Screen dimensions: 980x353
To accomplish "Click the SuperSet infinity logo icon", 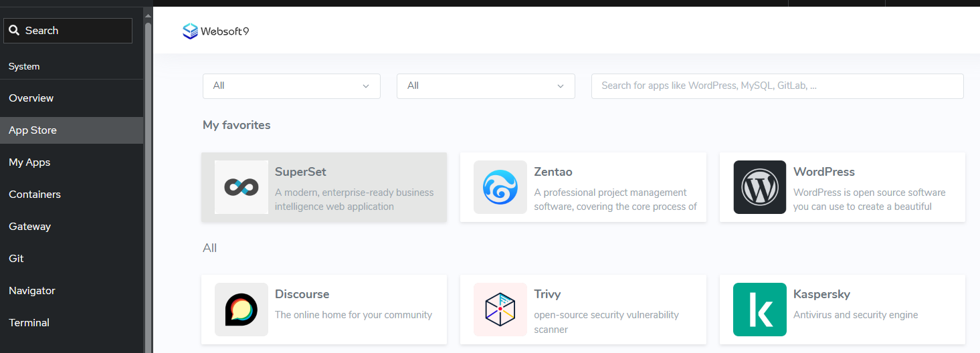I will pyautogui.click(x=241, y=187).
